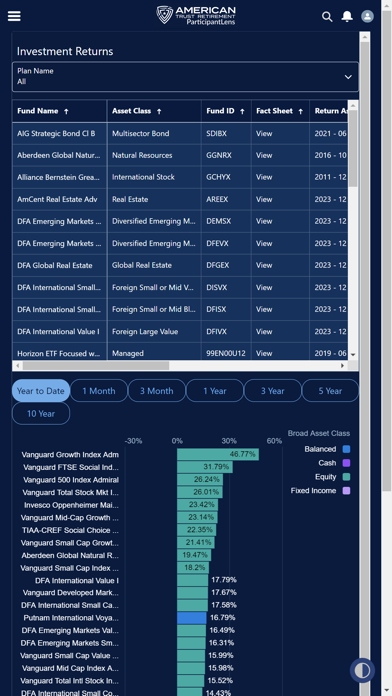Select the SDIBX fund ID cell

[226, 133]
